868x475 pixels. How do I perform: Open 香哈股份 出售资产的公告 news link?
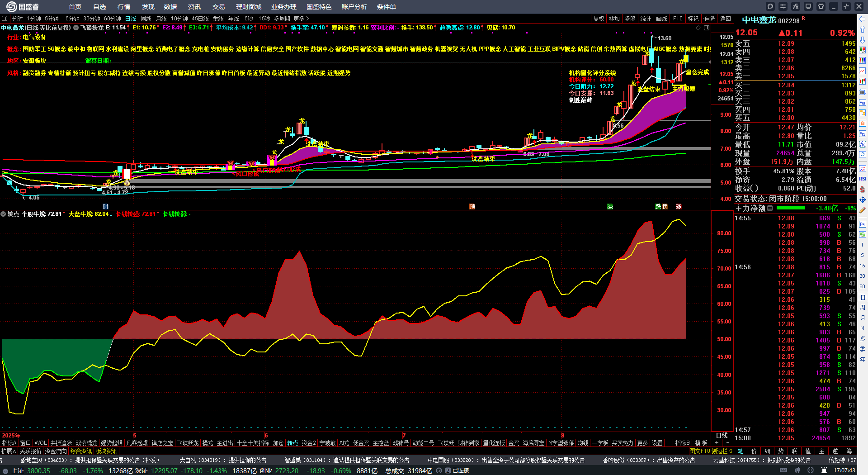click(649, 460)
